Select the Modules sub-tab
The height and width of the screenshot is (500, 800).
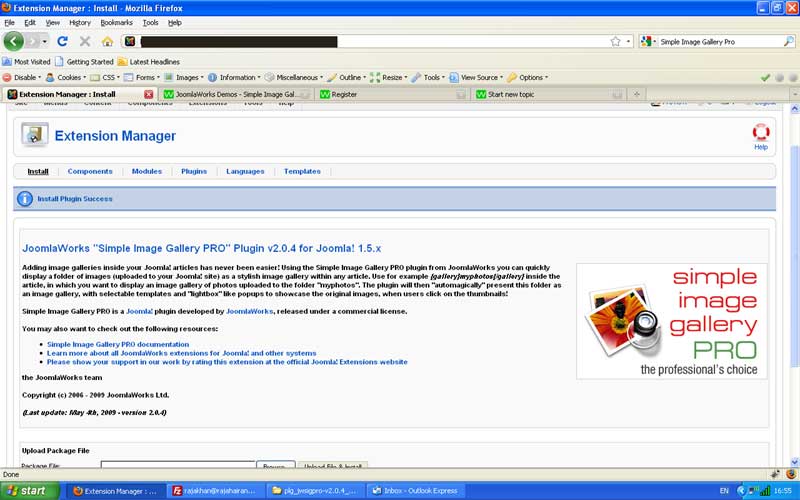click(146, 171)
